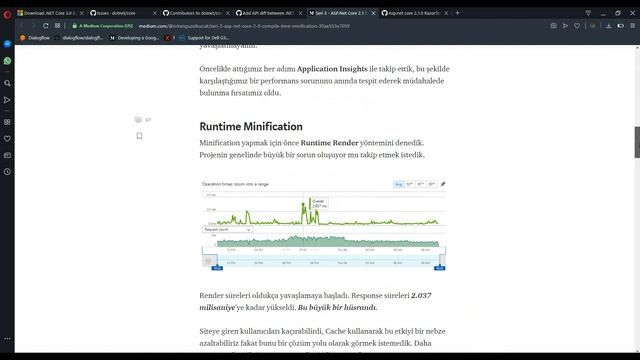Close the Issues dotnet/core tab
This screenshot has width=640, height=360.
tap(155, 13)
